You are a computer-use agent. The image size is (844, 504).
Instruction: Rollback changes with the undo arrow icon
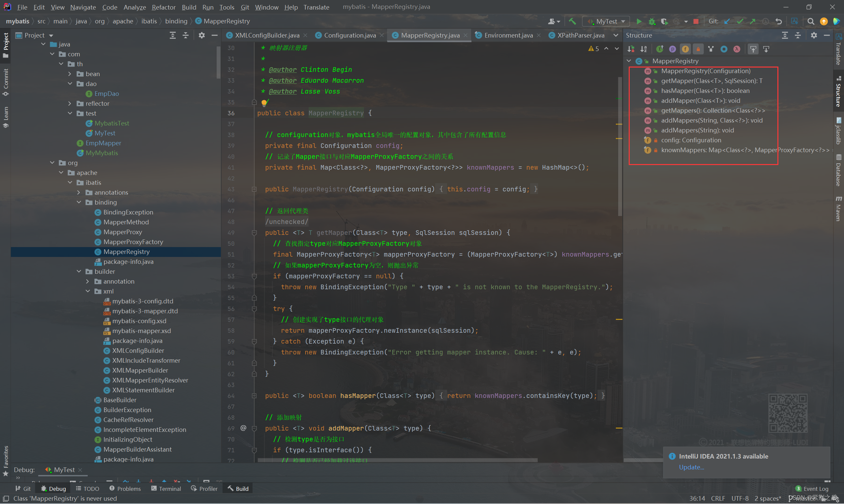(779, 21)
